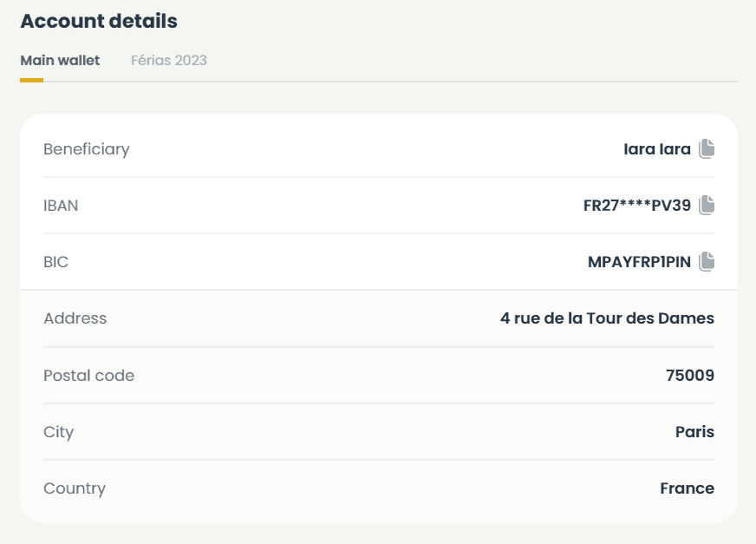756x544 pixels.
Task: Click the country value France
Action: point(687,488)
